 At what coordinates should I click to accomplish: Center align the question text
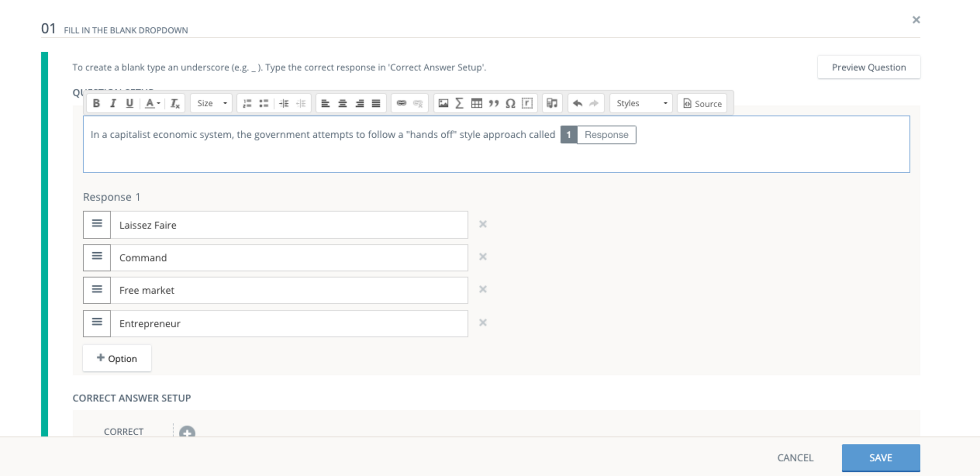coord(343,103)
